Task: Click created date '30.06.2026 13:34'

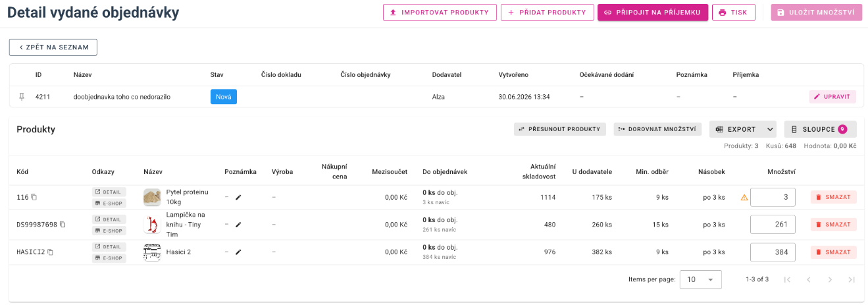Action: (524, 97)
